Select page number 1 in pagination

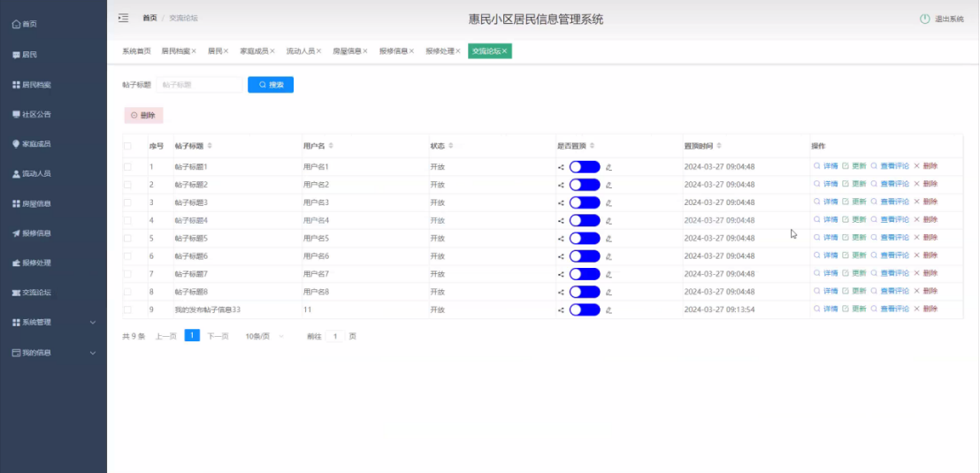[193, 336]
